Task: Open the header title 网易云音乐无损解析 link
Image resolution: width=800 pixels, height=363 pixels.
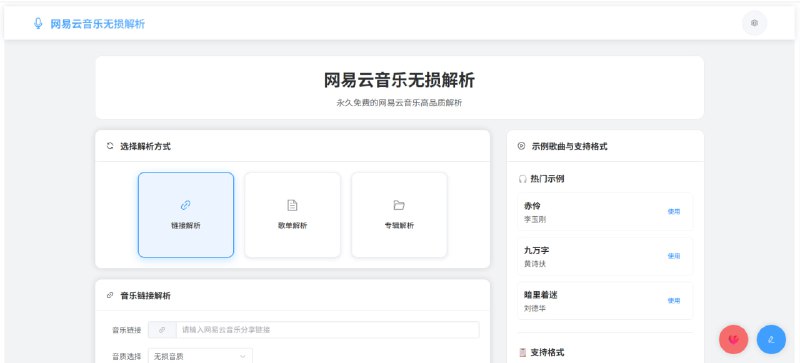Action: (97, 24)
